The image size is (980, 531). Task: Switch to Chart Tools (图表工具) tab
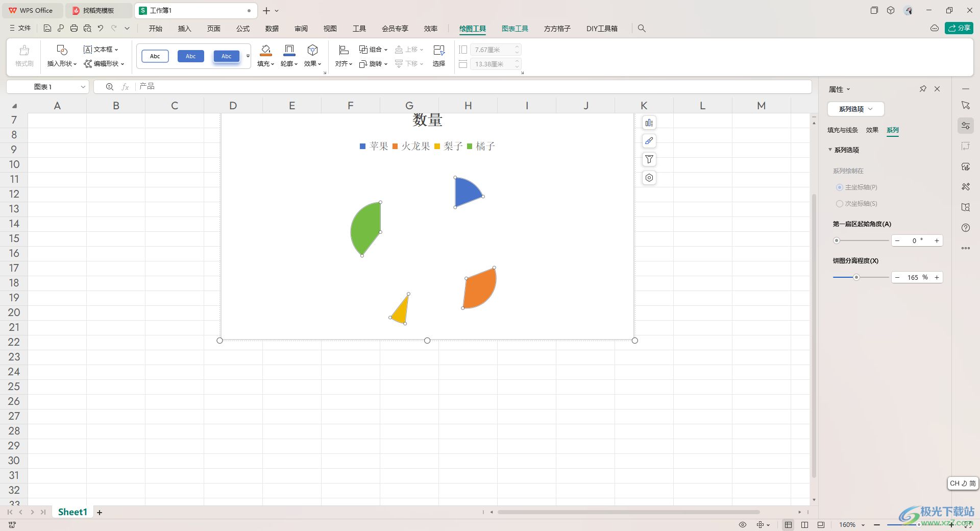click(x=514, y=29)
